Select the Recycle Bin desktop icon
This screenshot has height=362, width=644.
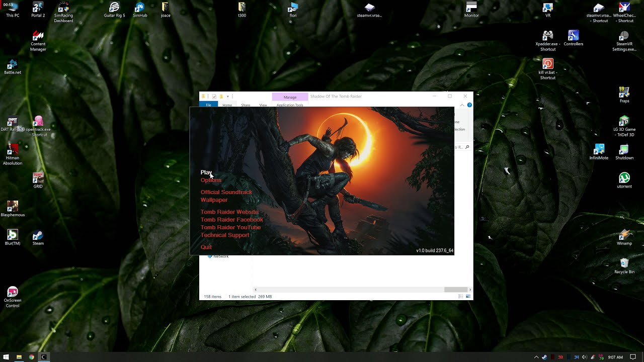click(624, 266)
